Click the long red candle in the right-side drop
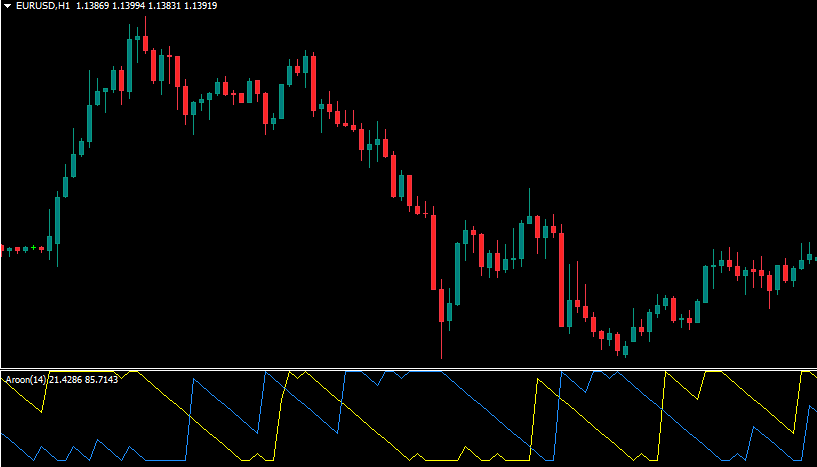Viewport: 817px width, 467px height. (x=561, y=279)
